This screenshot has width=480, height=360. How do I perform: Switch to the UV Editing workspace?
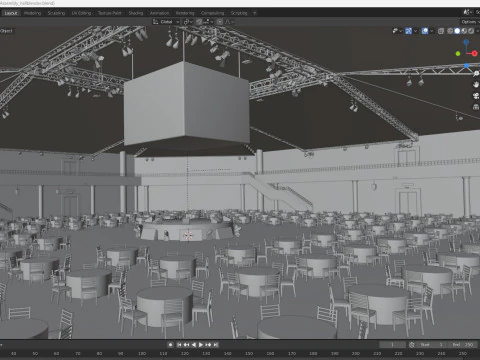pyautogui.click(x=81, y=13)
